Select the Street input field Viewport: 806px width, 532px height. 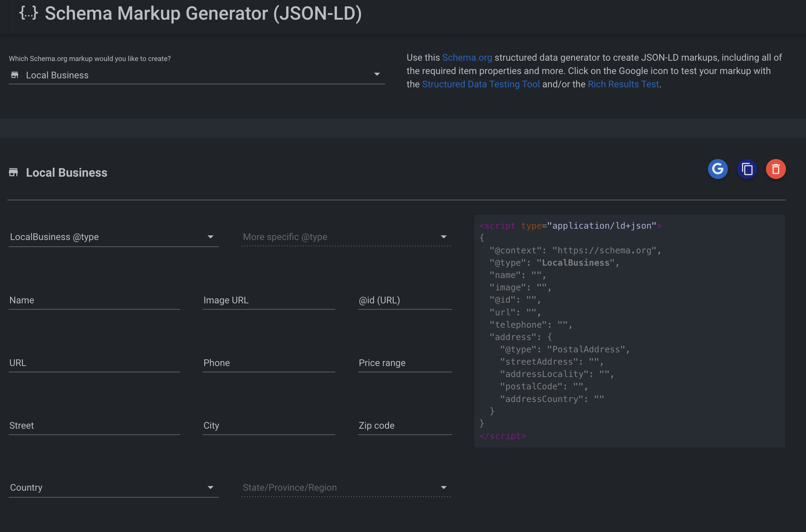tap(94, 426)
